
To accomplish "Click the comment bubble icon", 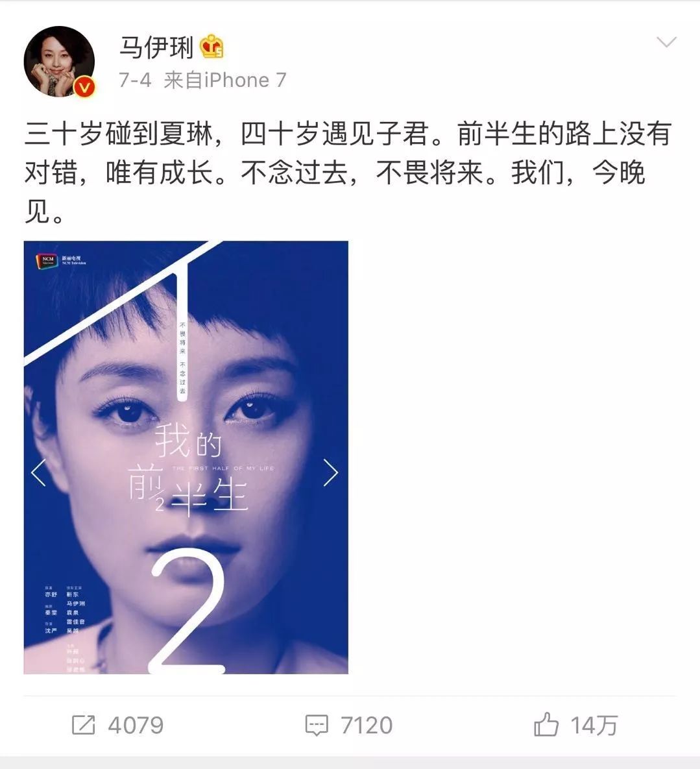I will [316, 726].
